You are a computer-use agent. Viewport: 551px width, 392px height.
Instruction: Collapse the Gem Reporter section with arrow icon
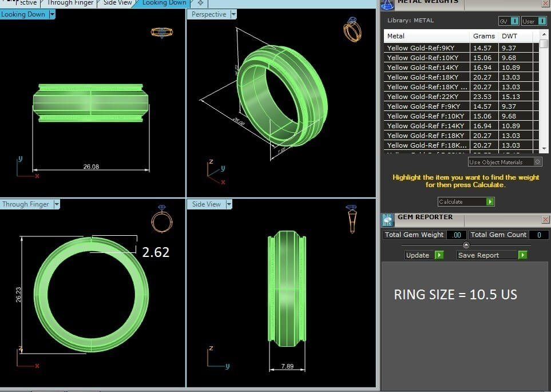[466, 245]
